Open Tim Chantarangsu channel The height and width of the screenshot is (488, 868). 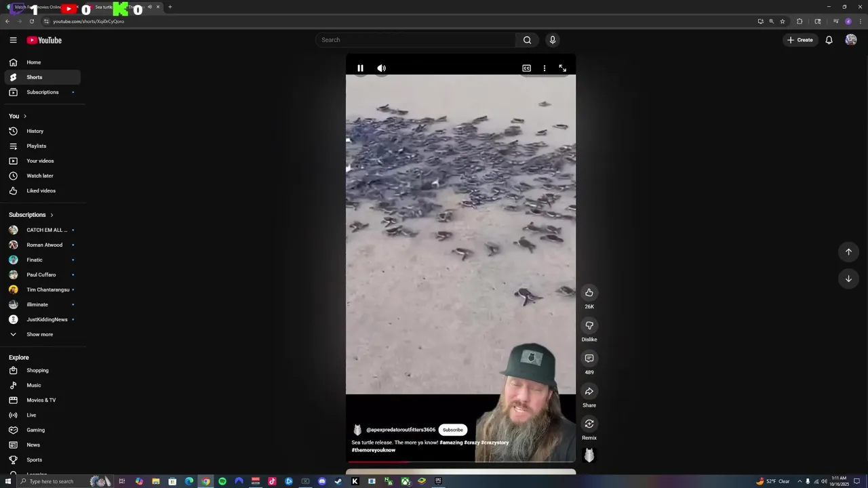click(43, 289)
